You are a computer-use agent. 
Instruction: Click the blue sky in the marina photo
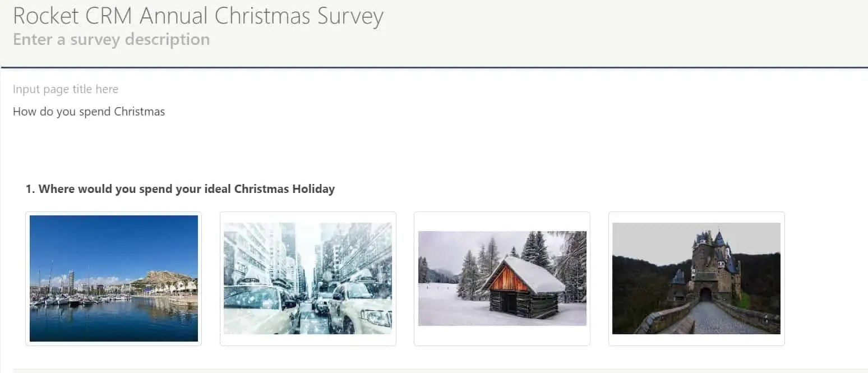(113, 241)
